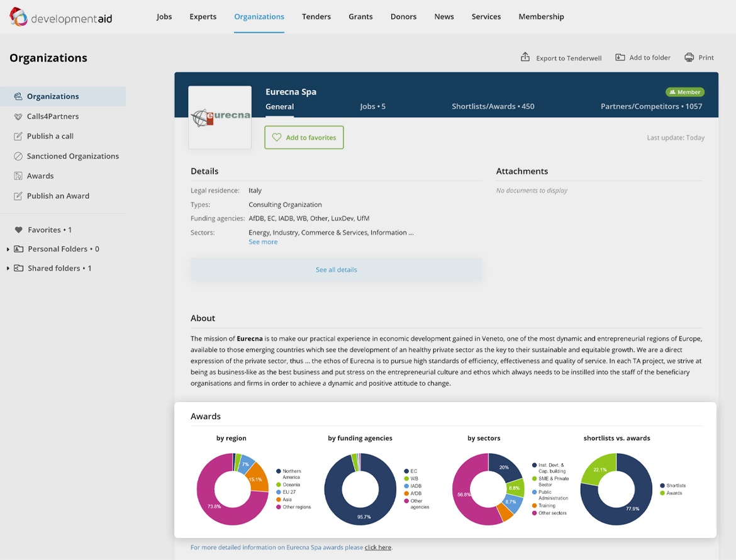
Task: Click the Shortlists legend color dot
Action: 662,485
